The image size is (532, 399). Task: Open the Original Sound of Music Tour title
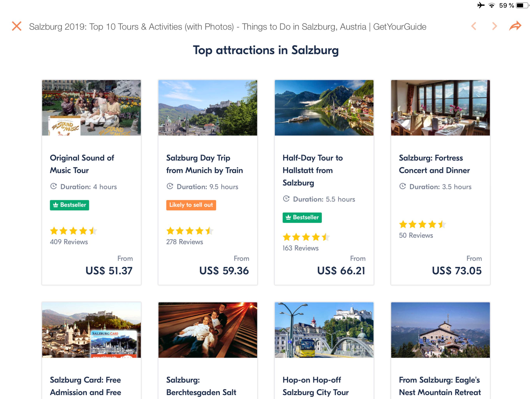(82, 164)
